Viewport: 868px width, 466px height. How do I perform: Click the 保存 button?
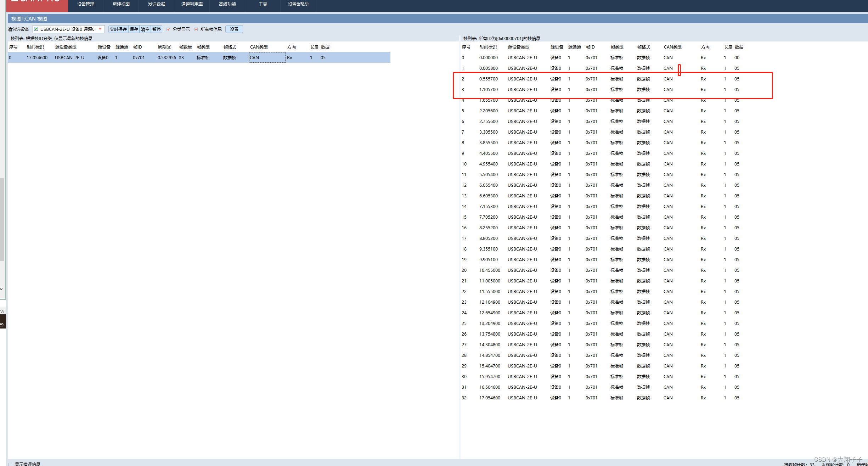coord(134,29)
